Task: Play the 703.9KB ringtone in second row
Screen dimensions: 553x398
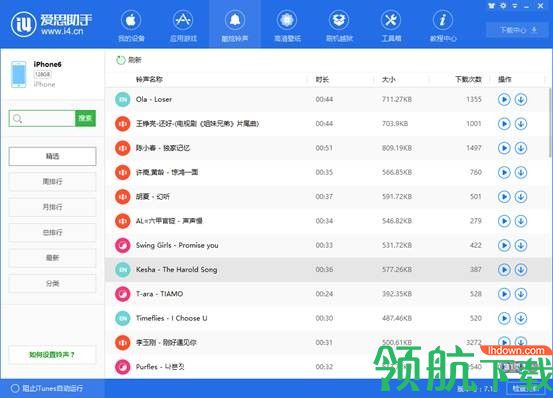Action: point(504,124)
